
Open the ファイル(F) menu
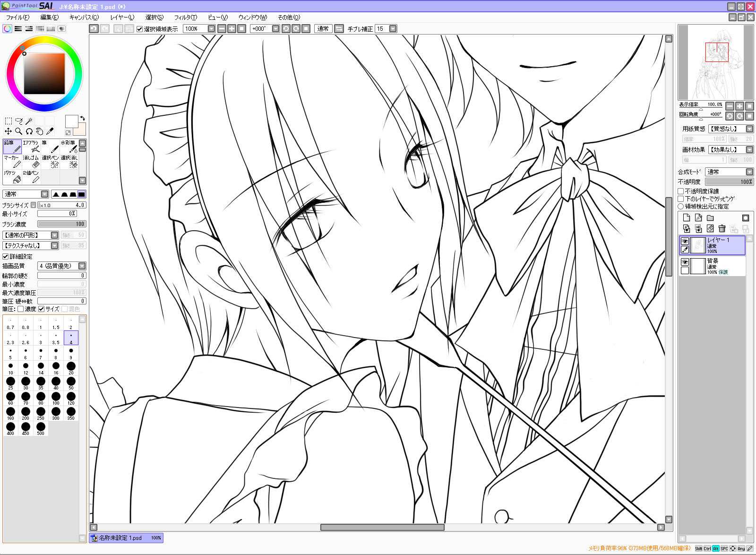click(x=17, y=17)
